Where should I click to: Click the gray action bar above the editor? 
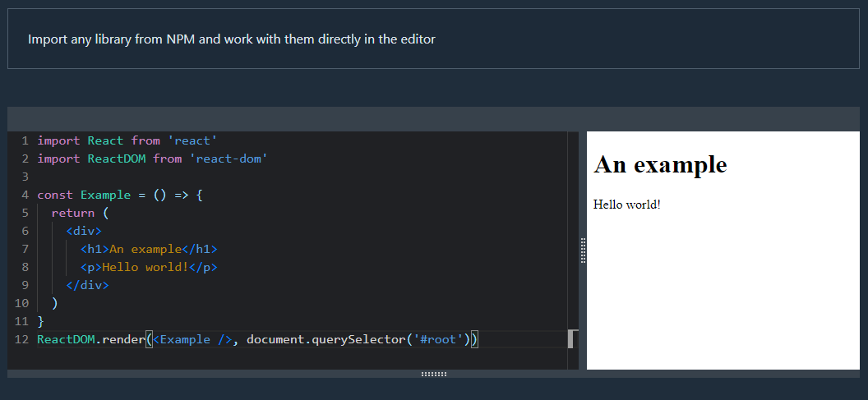pos(433,119)
